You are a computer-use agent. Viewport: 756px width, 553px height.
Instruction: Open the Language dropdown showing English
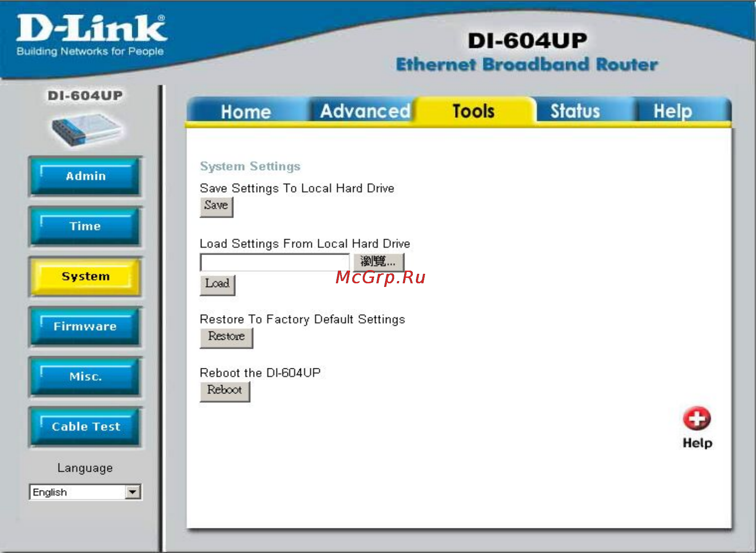[85, 492]
